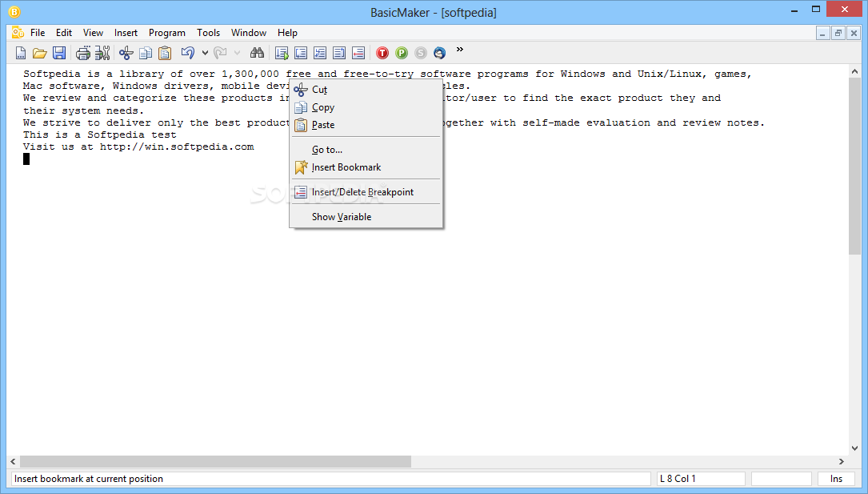
Task: Click the third debug step toolbar icon
Action: [x=320, y=53]
